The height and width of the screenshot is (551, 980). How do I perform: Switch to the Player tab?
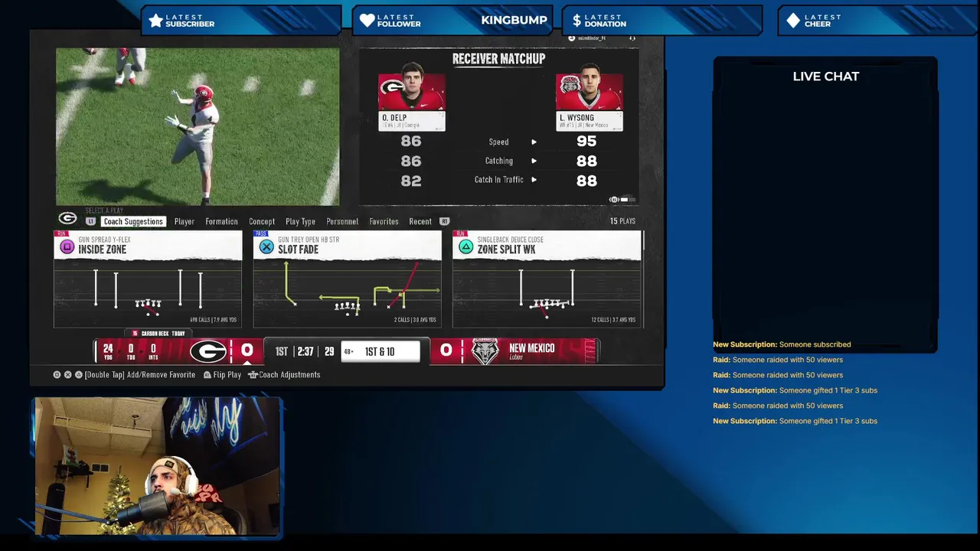click(184, 221)
